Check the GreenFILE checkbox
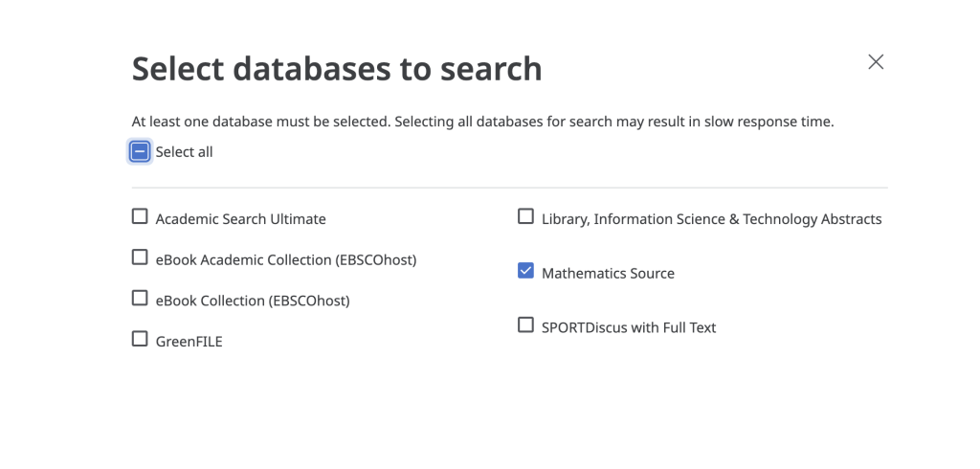This screenshot has width=980, height=469. click(x=140, y=339)
